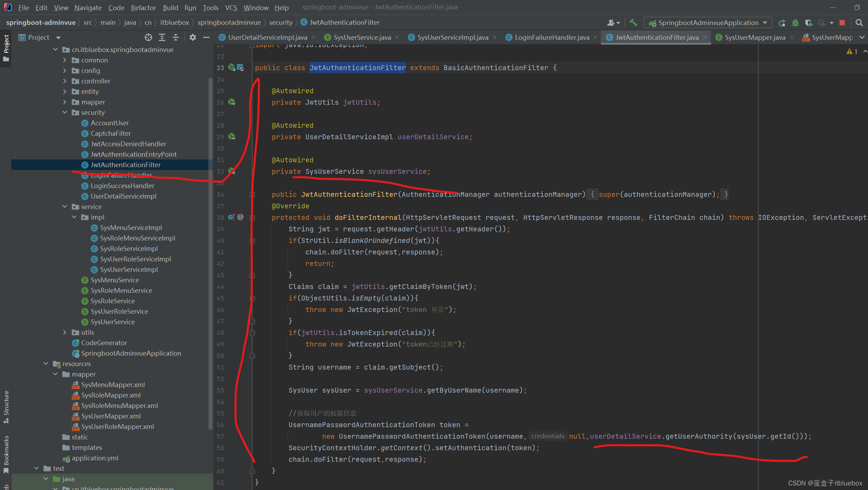868x490 pixels.
Task: Open SpringbootAdminvueApplication run configuration dropdown
Action: 708,23
